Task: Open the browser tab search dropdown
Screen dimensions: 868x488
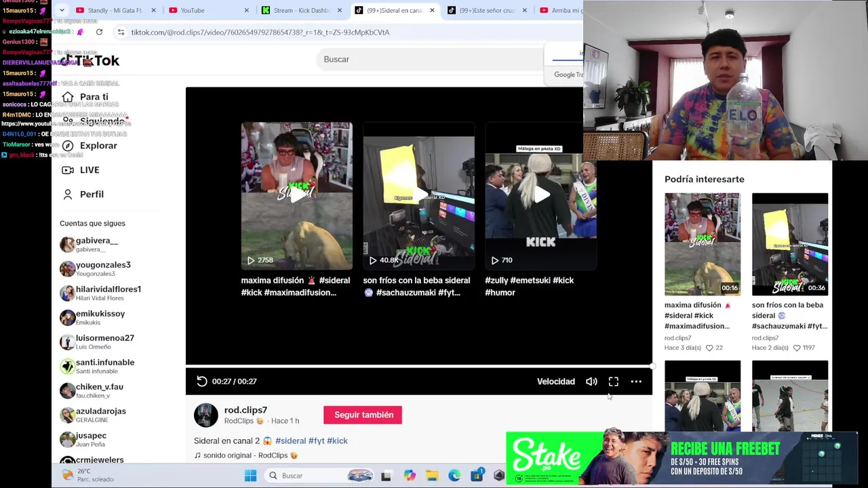Action: pyautogui.click(x=62, y=10)
